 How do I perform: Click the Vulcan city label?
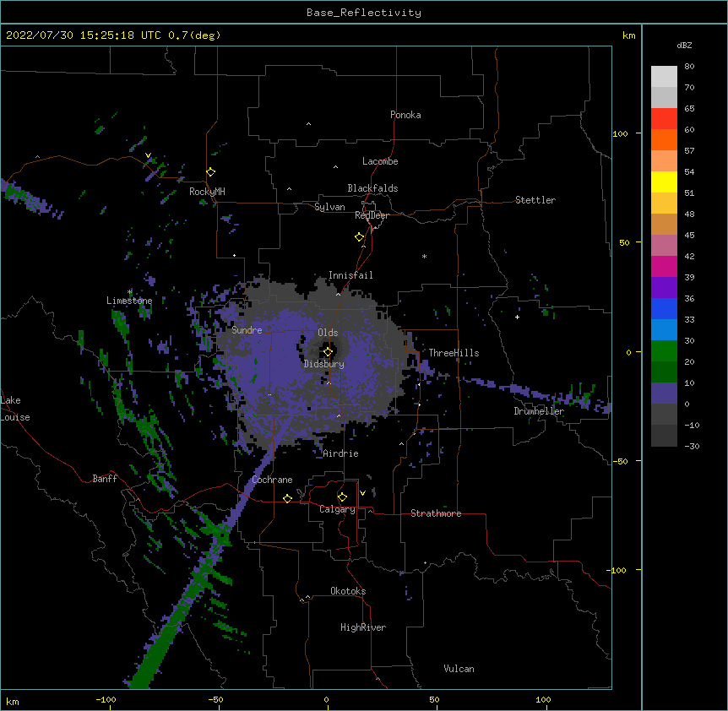pyautogui.click(x=459, y=669)
